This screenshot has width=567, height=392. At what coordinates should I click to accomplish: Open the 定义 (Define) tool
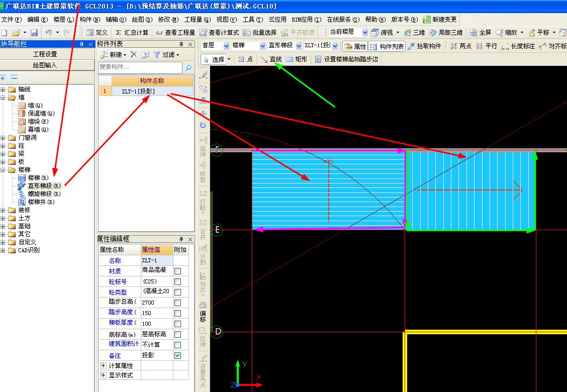click(97, 33)
